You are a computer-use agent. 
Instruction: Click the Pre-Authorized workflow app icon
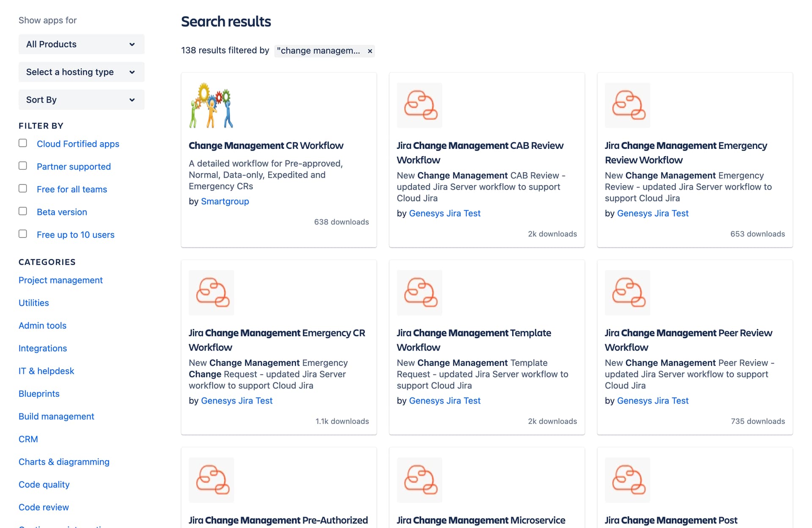pyautogui.click(x=211, y=480)
